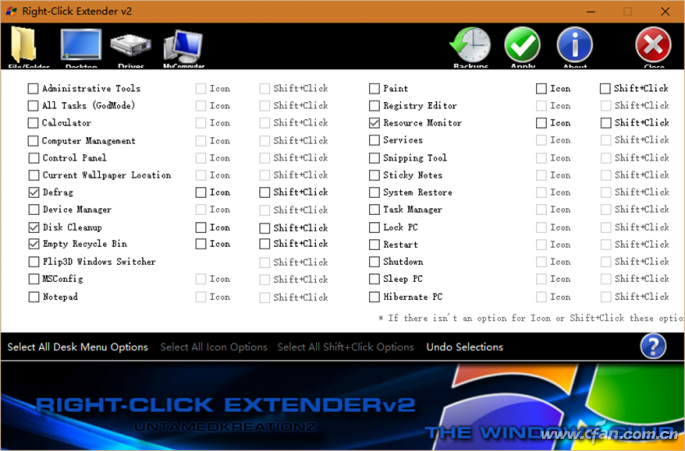Screen dimensions: 685x451
Task: Tick the Notepad checkbox
Action: tap(33, 297)
